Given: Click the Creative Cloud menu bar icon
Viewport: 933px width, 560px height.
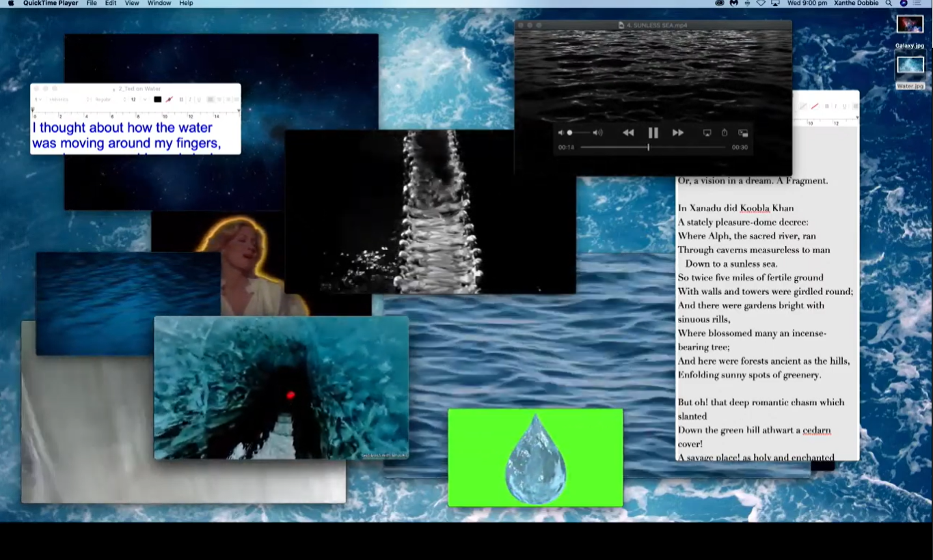Looking at the screenshot, I should click(720, 3).
